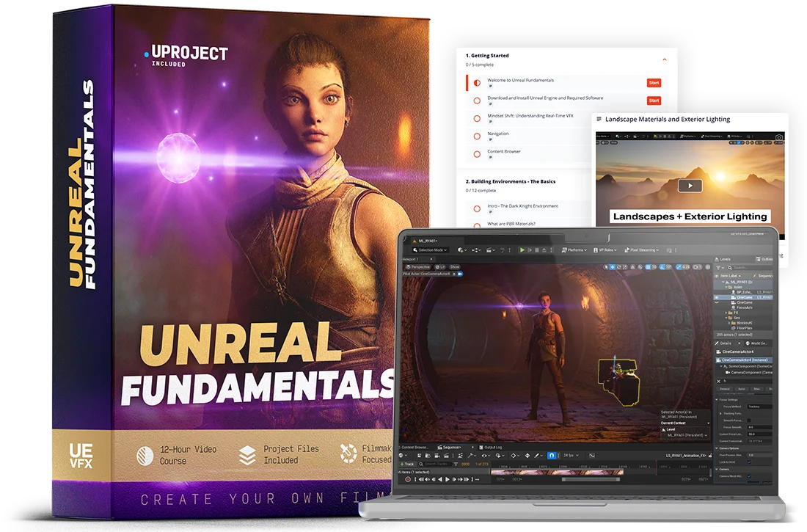This screenshot has width=807, height=532.
Task: Collapse the Camera Options category
Action: pos(717,448)
